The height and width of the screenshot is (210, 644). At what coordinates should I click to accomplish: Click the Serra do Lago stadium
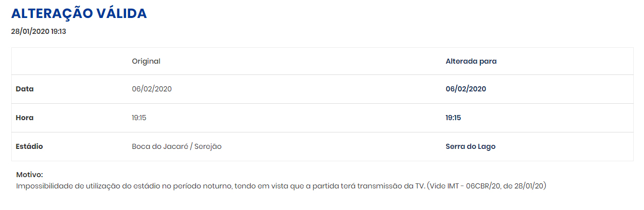click(471, 146)
